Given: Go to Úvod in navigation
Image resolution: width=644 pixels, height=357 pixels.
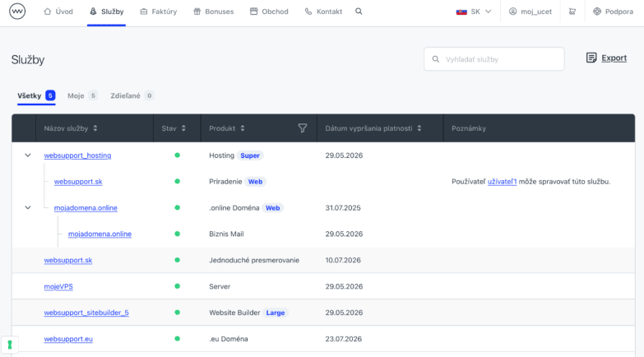Looking at the screenshot, I should [58, 12].
